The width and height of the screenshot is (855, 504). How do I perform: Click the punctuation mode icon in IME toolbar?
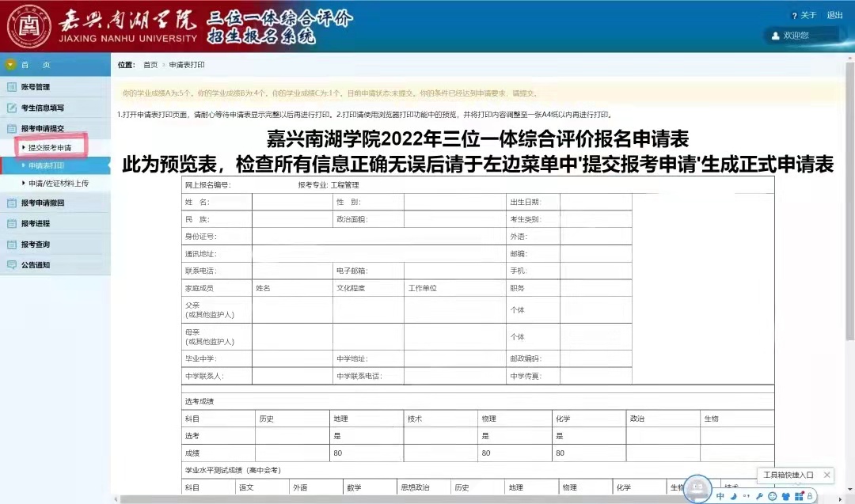746,496
